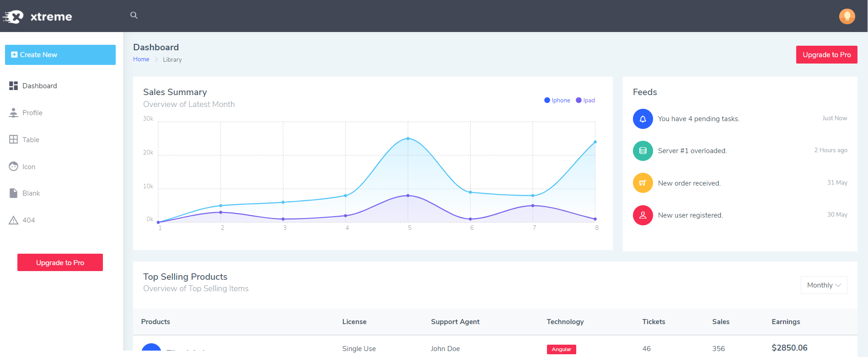Screen dimensions: 868x357
Task: Click the Home breadcrumb link
Action: 141,59
